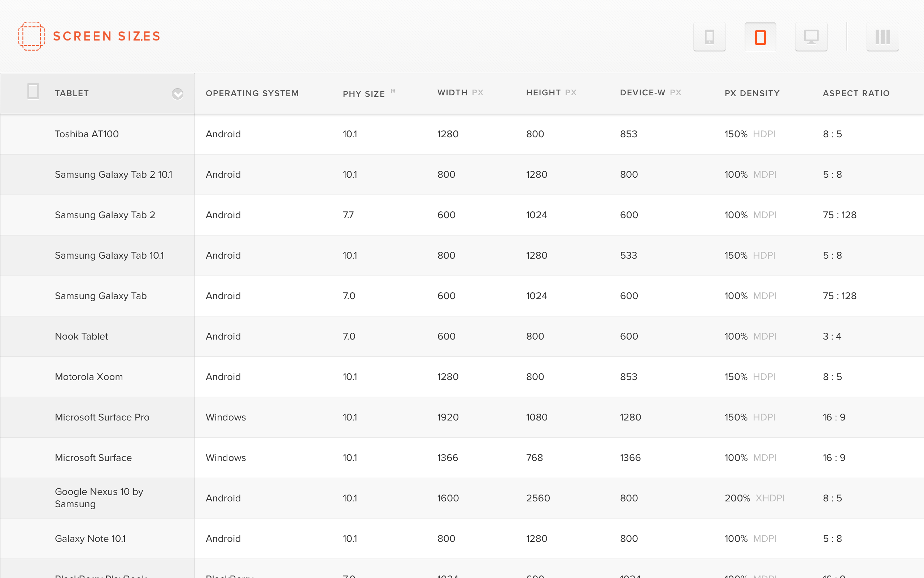Click 100% MDPI density for Galaxy Note 10.1
This screenshot has height=578, width=924.
coord(751,539)
